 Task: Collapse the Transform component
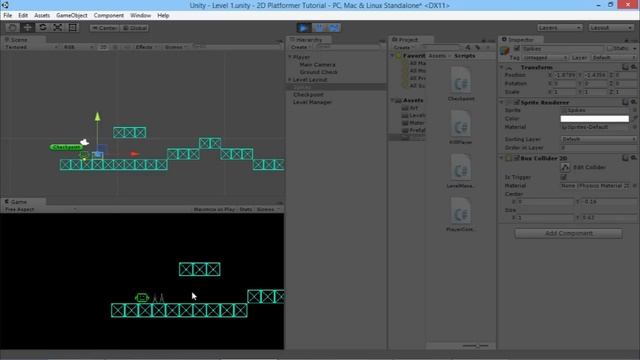coord(502,67)
